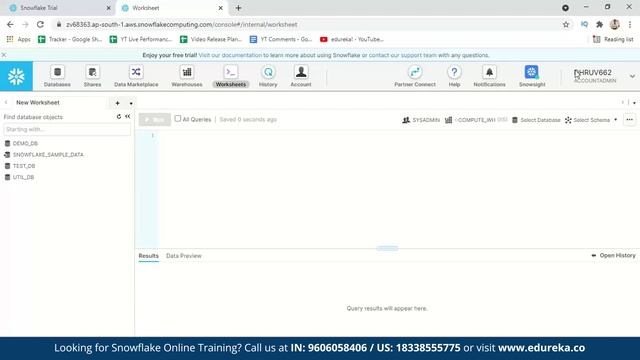This screenshot has height=360, width=640.
Task: Open Chrome profile avatar
Action: (x=614, y=24)
